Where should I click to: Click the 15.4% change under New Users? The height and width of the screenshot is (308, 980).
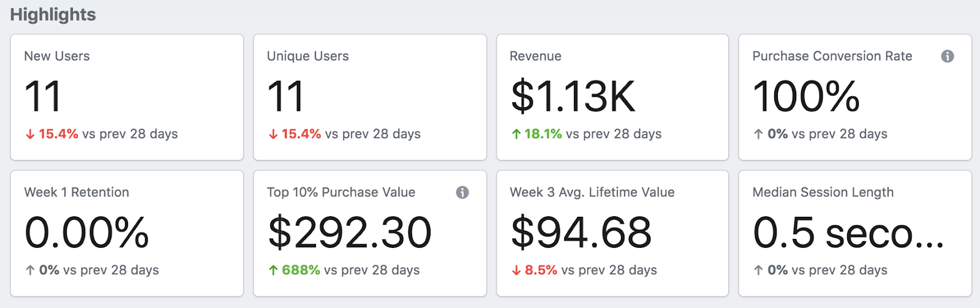(58, 134)
